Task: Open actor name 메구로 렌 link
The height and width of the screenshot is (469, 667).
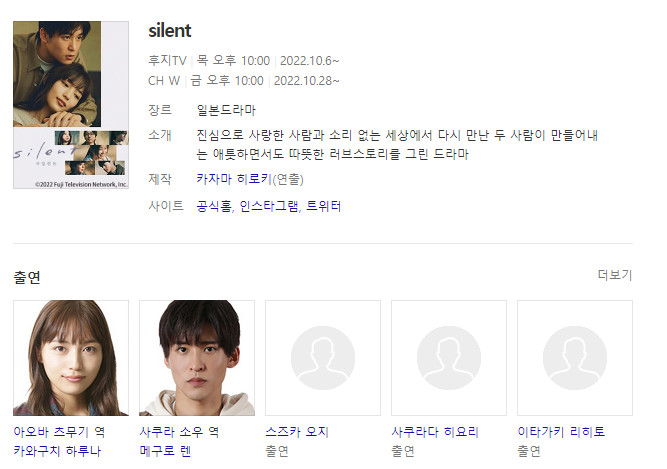Action: tap(165, 450)
